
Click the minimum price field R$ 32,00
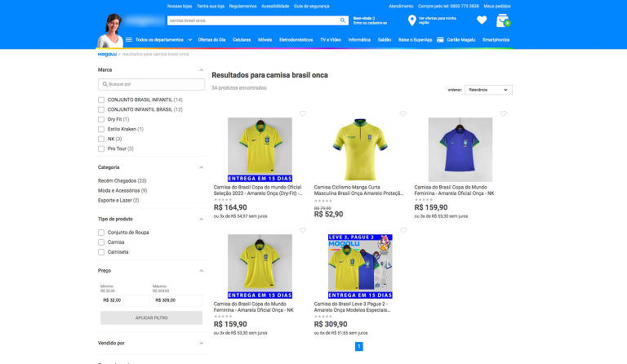pyautogui.click(x=124, y=300)
